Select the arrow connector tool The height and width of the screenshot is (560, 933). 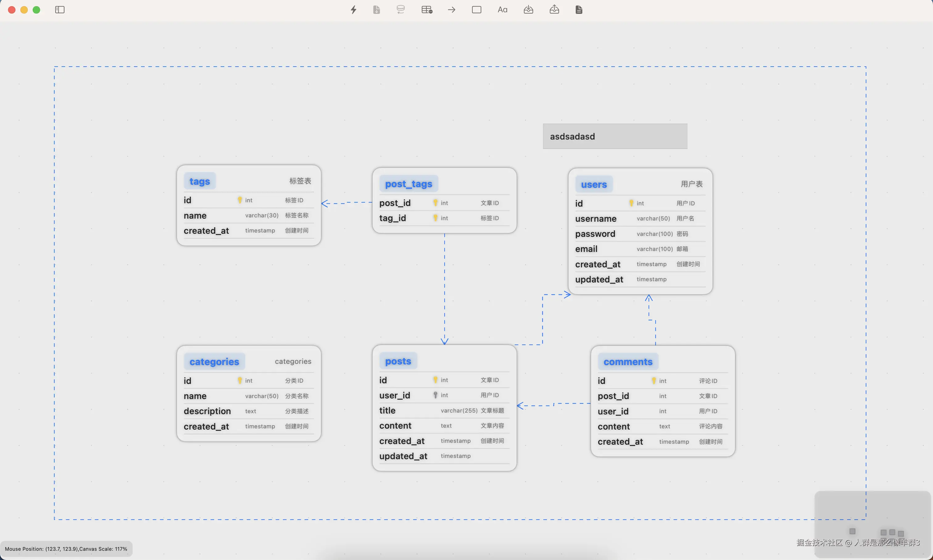tap(452, 10)
